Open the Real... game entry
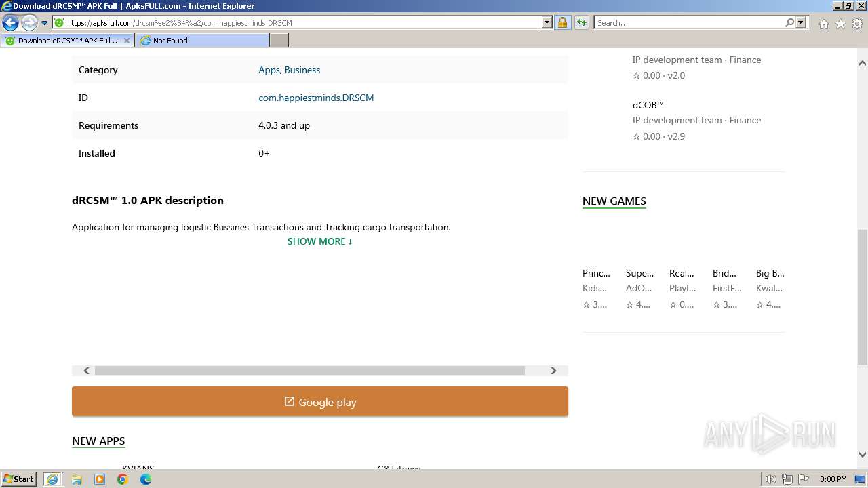The width and height of the screenshot is (868, 488). 682,273
